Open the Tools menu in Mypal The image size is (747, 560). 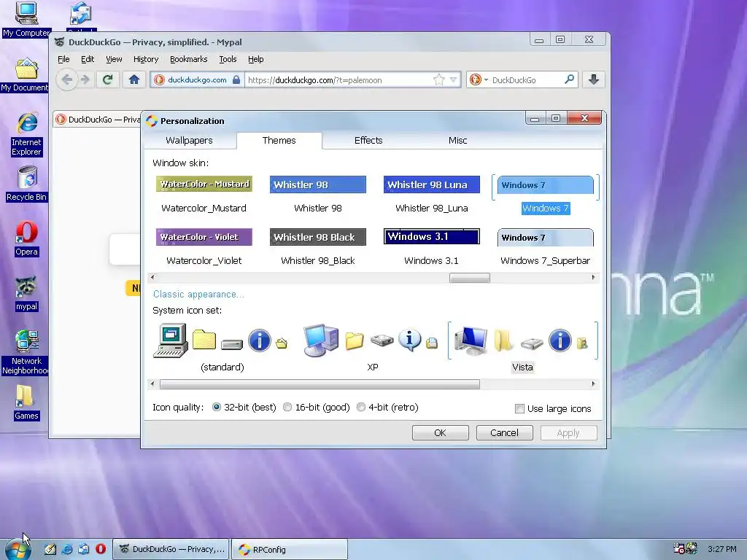[x=228, y=59]
